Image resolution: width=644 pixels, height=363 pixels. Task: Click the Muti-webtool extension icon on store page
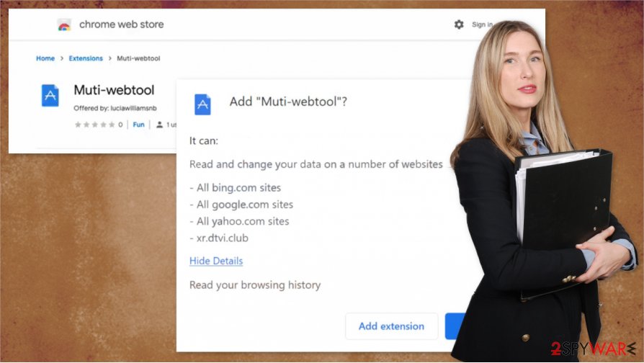pyautogui.click(x=50, y=95)
